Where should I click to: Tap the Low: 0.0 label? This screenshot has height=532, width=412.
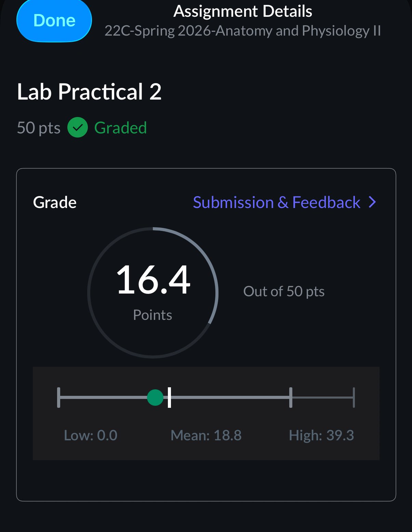pyautogui.click(x=91, y=436)
